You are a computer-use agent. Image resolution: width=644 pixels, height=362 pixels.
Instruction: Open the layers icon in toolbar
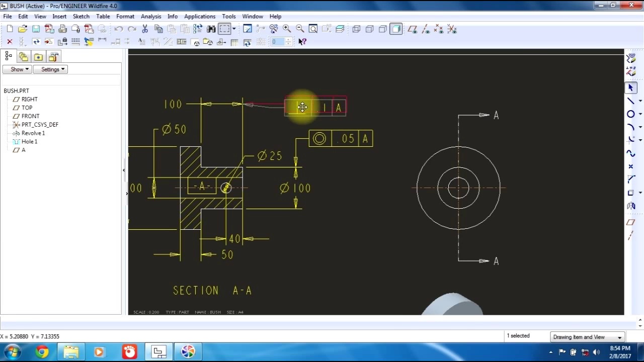pos(340,29)
